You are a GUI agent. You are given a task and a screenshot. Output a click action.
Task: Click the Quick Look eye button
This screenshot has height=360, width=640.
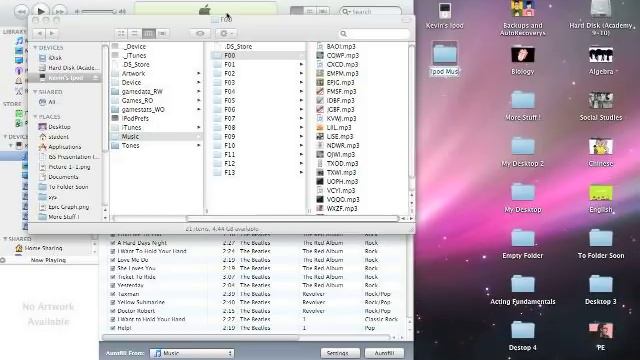200,33
